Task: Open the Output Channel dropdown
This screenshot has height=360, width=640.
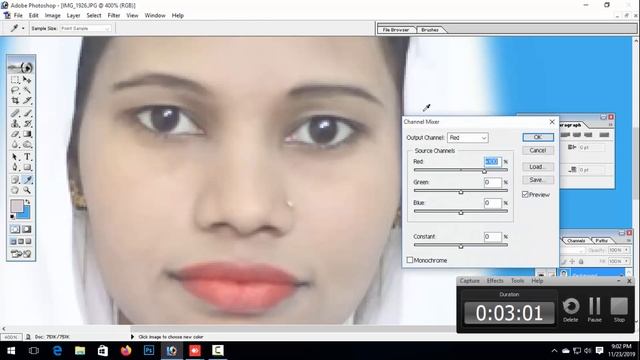Action: [467, 138]
